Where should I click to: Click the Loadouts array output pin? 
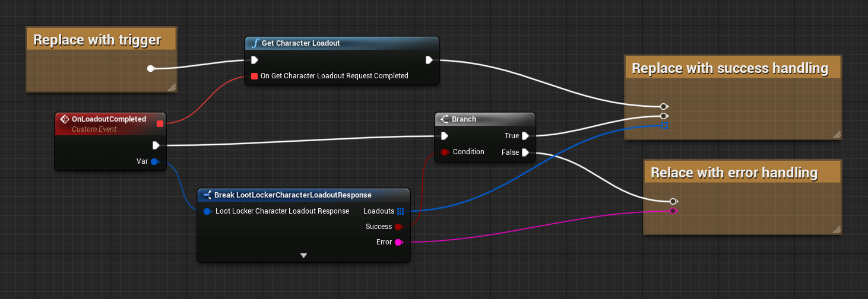(x=400, y=211)
